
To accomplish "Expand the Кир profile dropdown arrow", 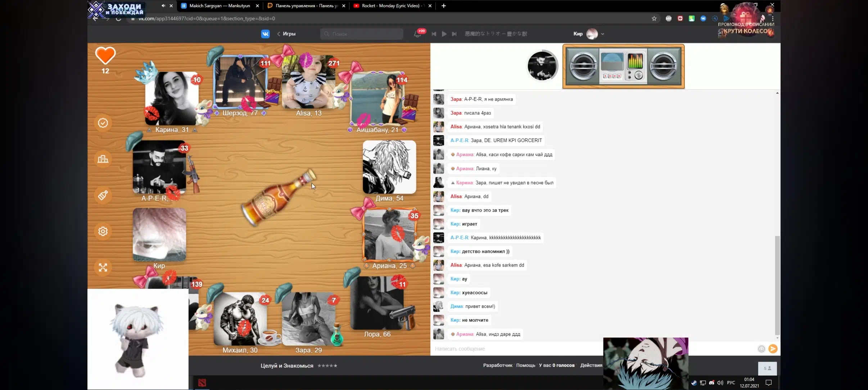I will 603,34.
